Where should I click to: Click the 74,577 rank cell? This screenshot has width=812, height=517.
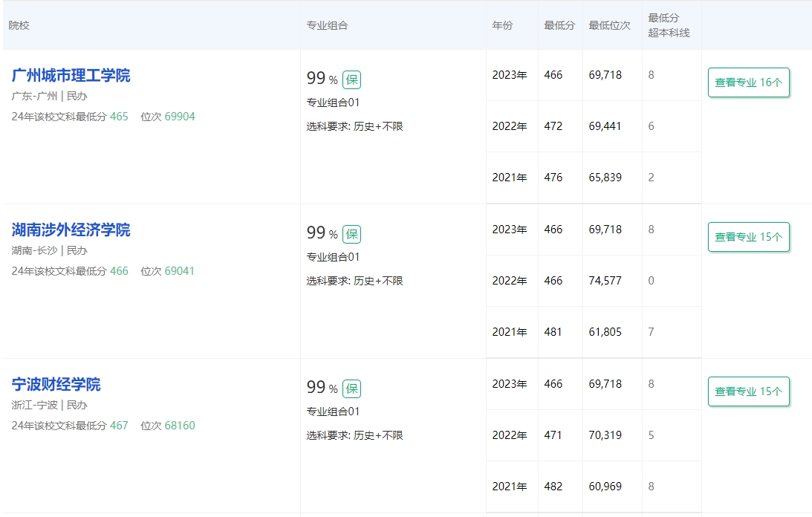tap(605, 281)
